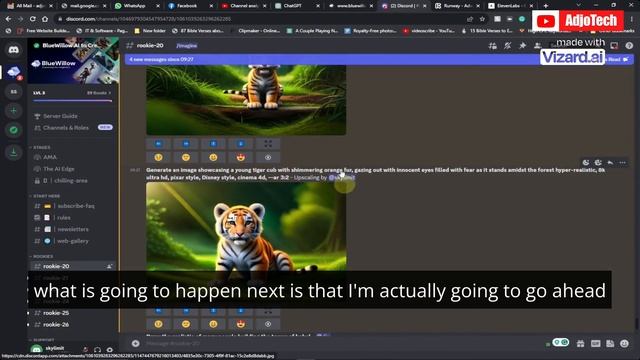Open Pinned Messages pin icon

[x=522, y=46]
